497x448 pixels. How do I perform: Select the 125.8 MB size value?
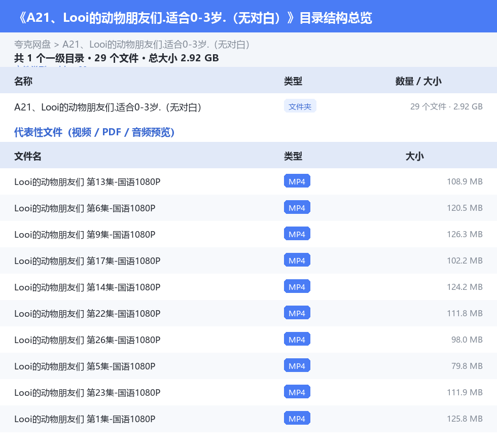coord(465,418)
